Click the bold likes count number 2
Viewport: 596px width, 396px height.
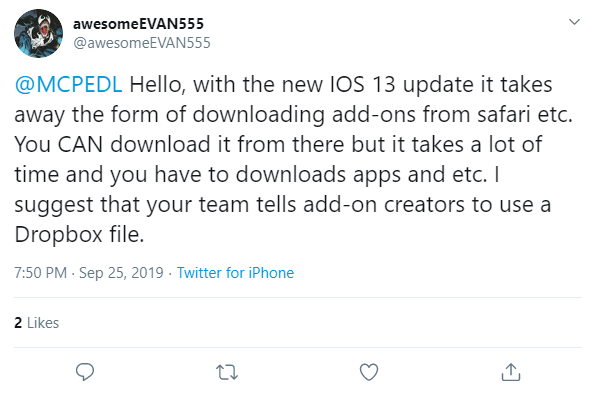pyautogui.click(x=18, y=323)
